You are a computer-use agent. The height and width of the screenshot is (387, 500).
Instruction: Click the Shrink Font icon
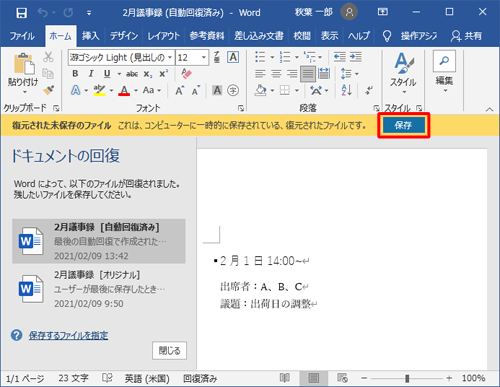(196, 90)
